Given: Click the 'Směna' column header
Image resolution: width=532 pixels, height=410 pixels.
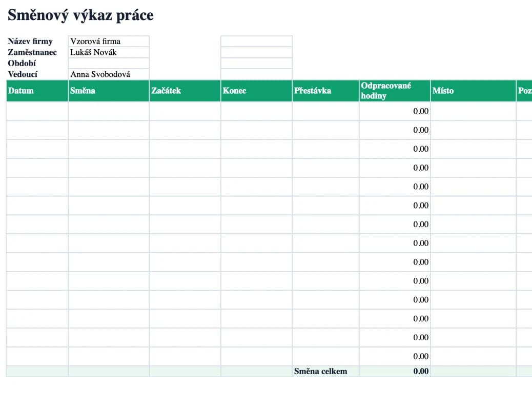Looking at the screenshot, I should pyautogui.click(x=109, y=91).
